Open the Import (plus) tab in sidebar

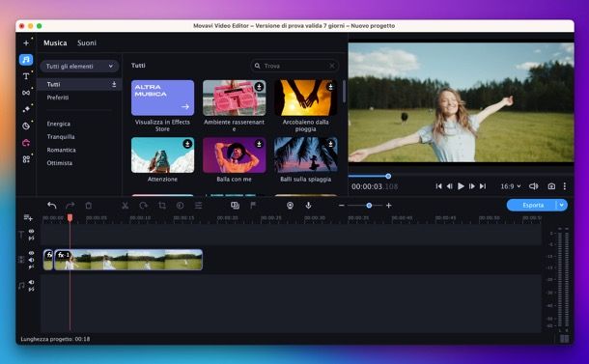pyautogui.click(x=26, y=42)
